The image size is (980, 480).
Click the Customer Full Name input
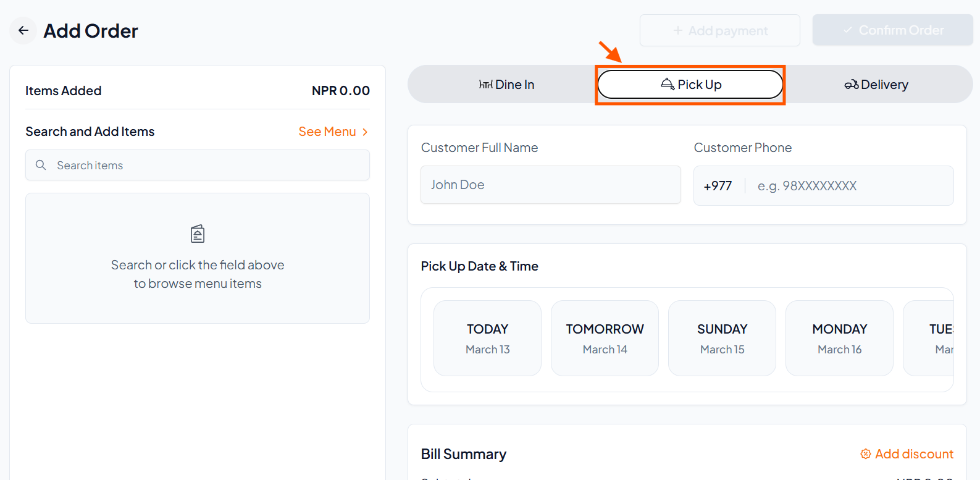pyautogui.click(x=550, y=185)
